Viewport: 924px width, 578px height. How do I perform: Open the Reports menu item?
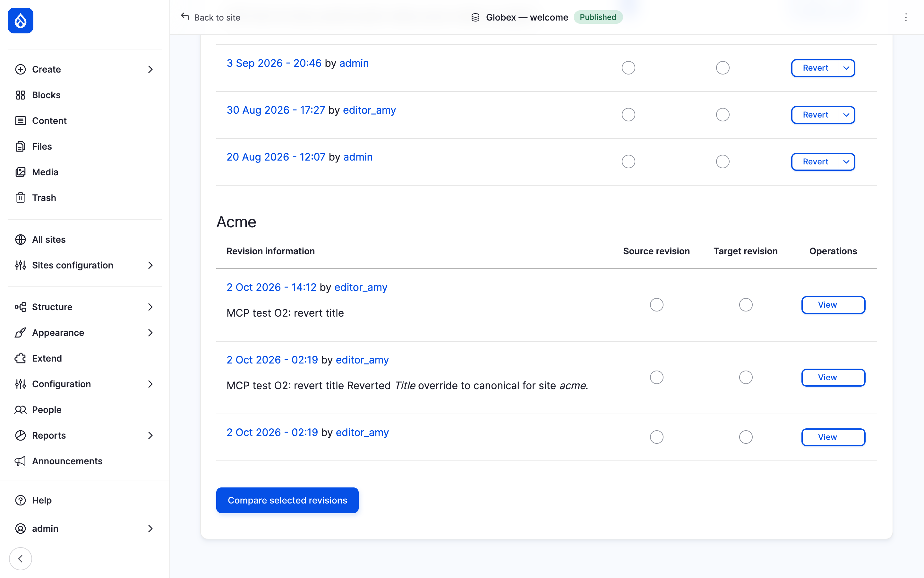point(85,435)
